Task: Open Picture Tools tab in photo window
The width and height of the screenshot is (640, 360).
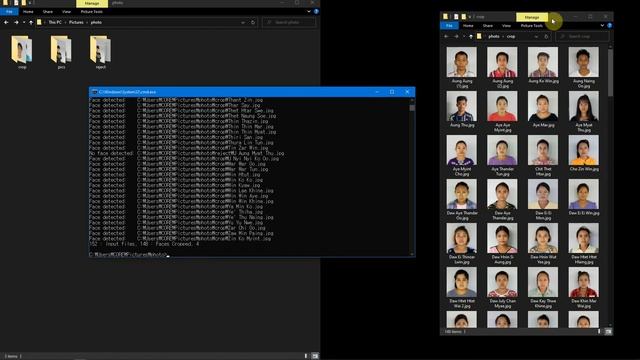Action: 92,11
